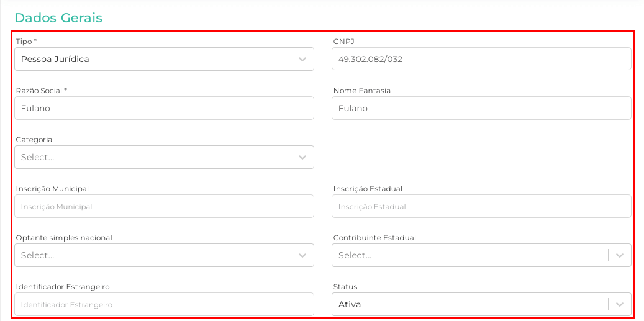Select the Identificador Estrangeiro text field
Screen dimensions: 644x321
(x=164, y=304)
